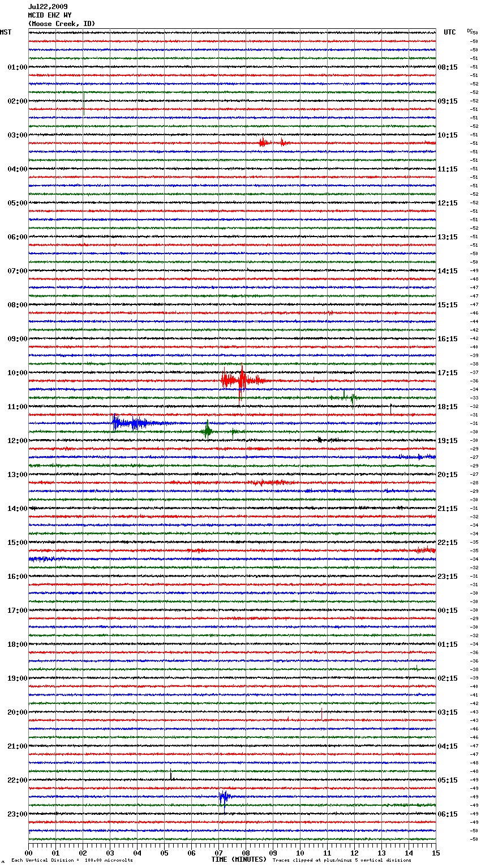Click the 17:15 UTC time label
481x868 pixels.
click(448, 373)
